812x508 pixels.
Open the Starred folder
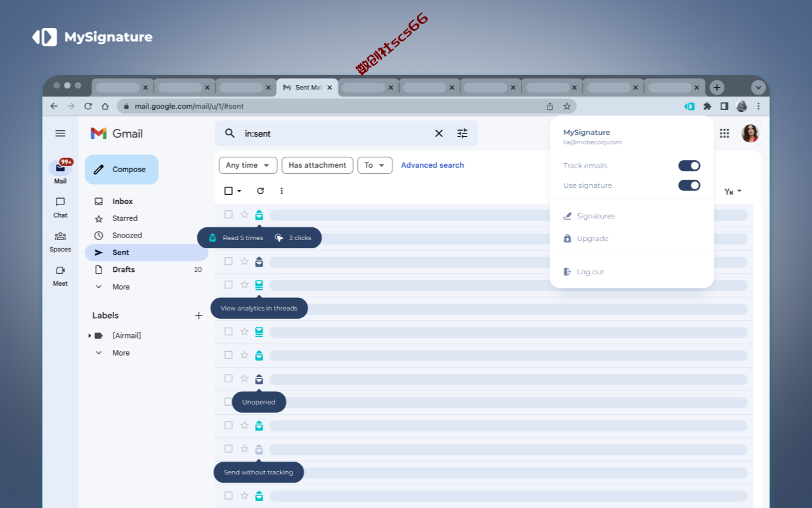(x=125, y=218)
